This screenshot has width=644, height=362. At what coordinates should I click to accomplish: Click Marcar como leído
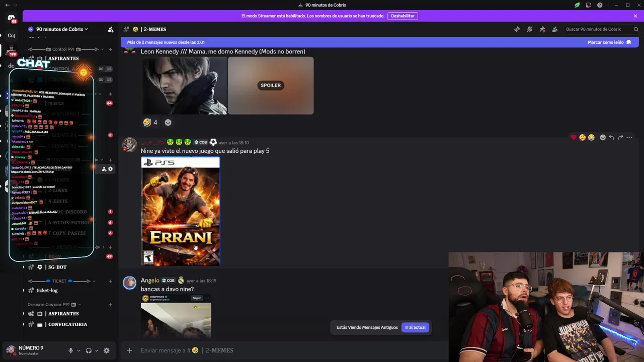click(x=609, y=42)
